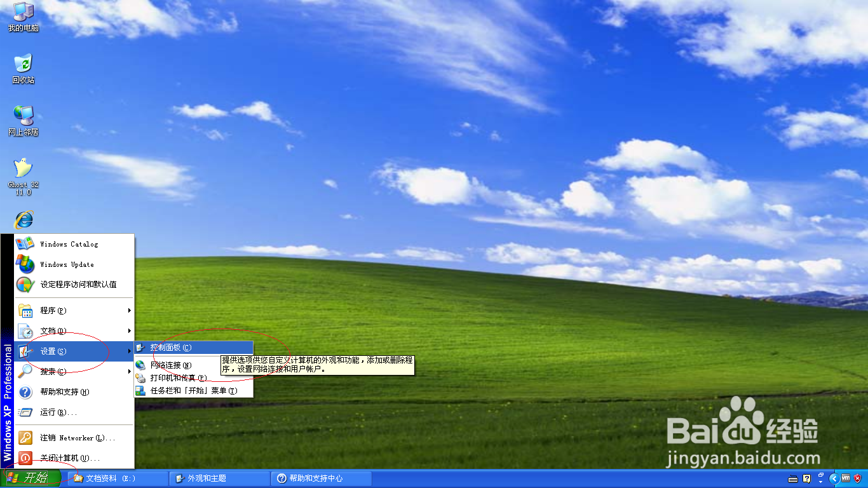Launch Windows Update in the Start menu
Image resolution: width=868 pixels, height=488 pixels.
coord(74,264)
